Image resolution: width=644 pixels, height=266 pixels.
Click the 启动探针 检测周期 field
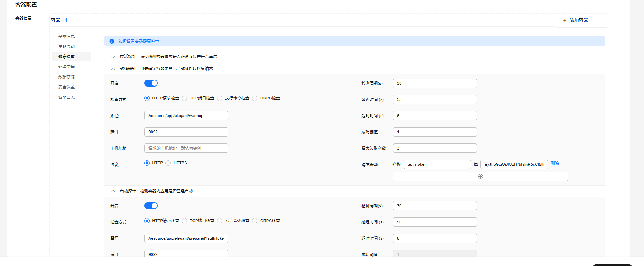[x=435, y=206]
